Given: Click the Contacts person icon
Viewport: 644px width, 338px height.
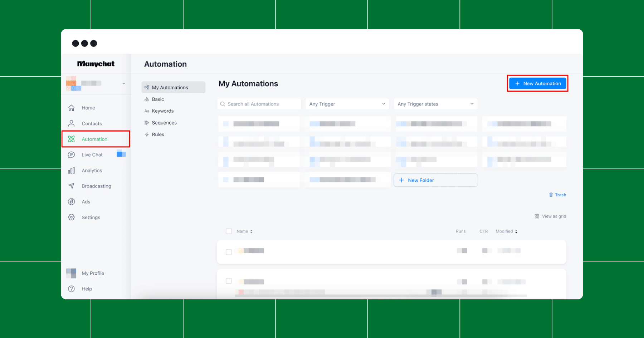Looking at the screenshot, I should click(x=71, y=123).
